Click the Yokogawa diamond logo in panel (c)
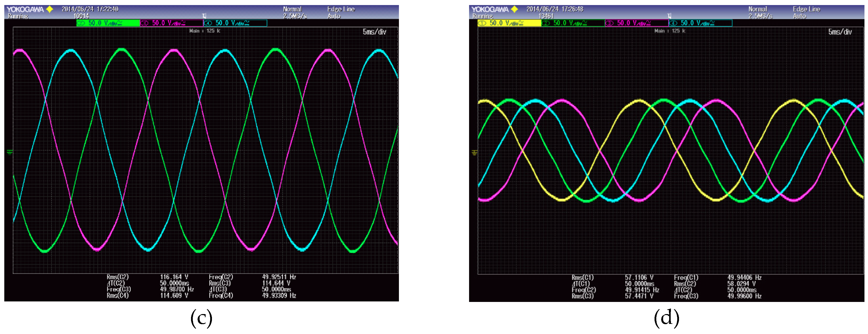The image size is (868, 334). point(49,9)
